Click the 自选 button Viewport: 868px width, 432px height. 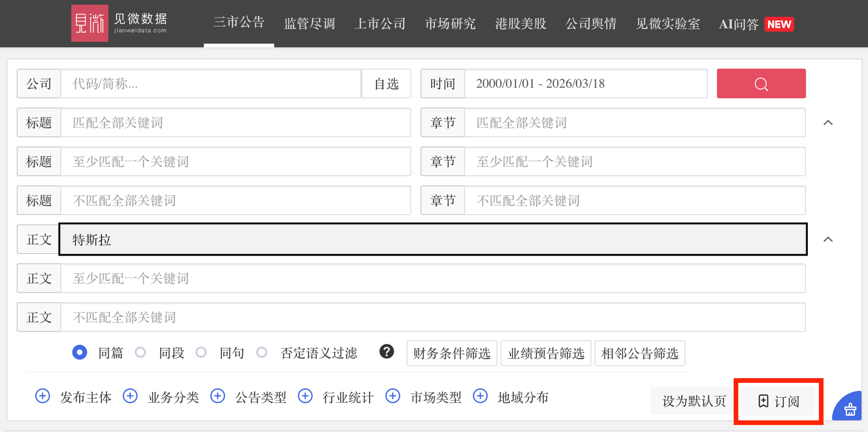click(x=386, y=84)
